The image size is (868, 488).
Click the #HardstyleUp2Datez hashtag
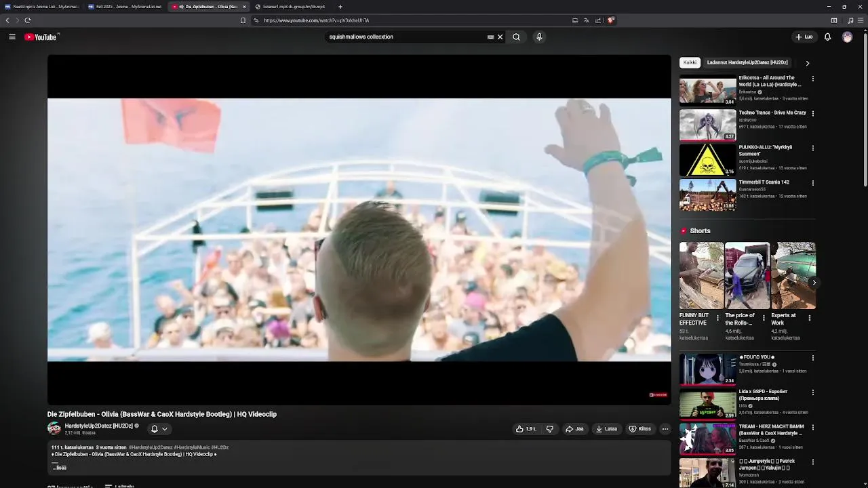pos(151,448)
